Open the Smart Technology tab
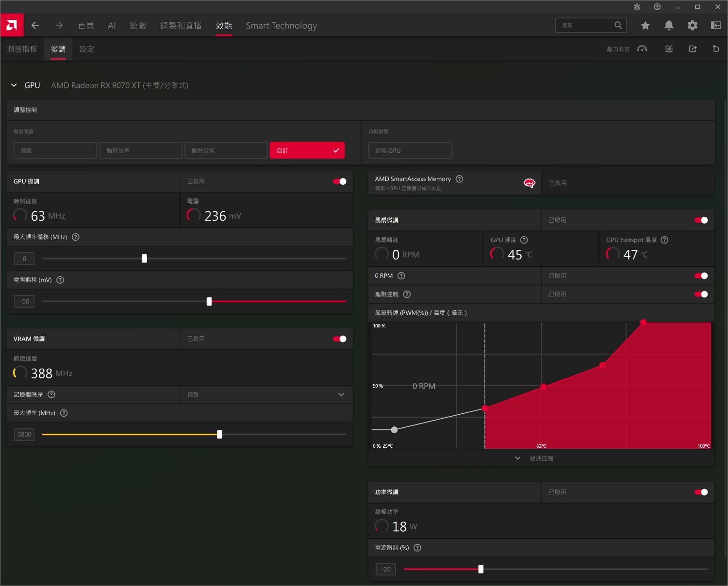 (x=281, y=25)
